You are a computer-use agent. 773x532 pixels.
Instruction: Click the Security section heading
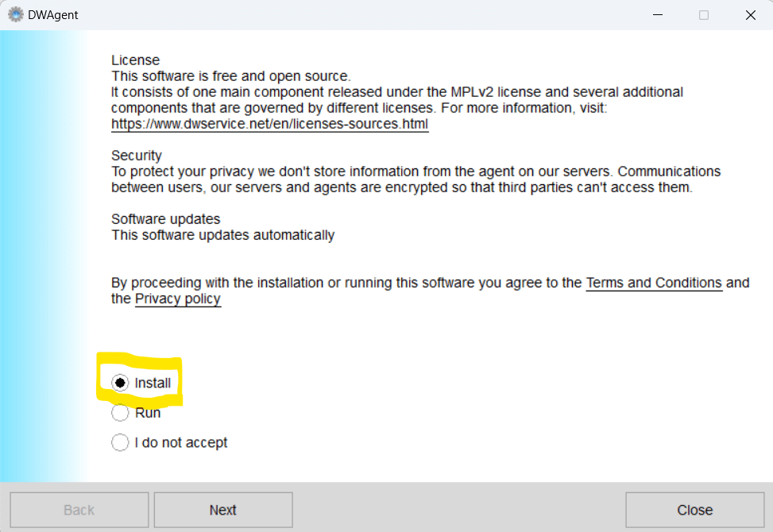[x=136, y=155]
